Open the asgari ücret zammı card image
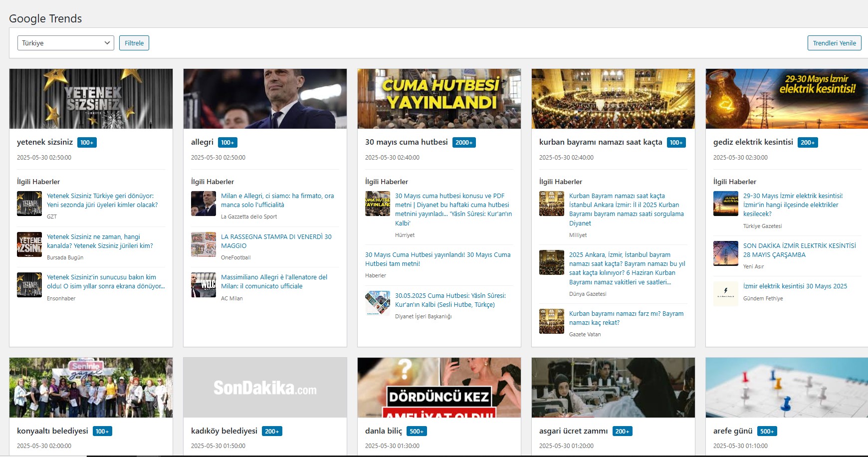The width and height of the screenshot is (868, 457). [613, 388]
